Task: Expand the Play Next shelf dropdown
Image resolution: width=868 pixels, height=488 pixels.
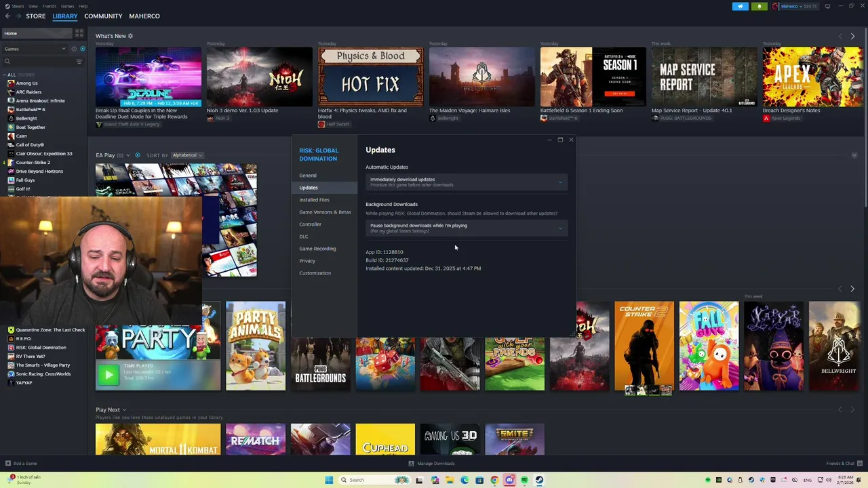Action: pos(124,410)
